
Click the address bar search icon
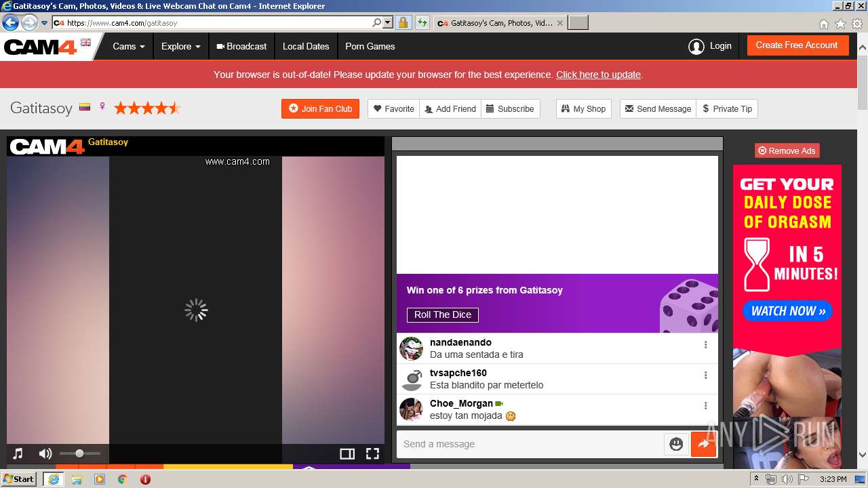click(x=377, y=22)
